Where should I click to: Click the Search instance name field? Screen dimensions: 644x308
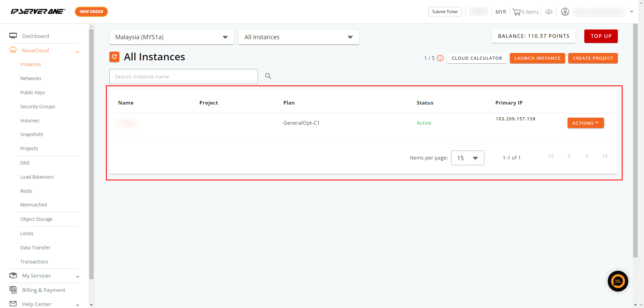click(x=183, y=77)
